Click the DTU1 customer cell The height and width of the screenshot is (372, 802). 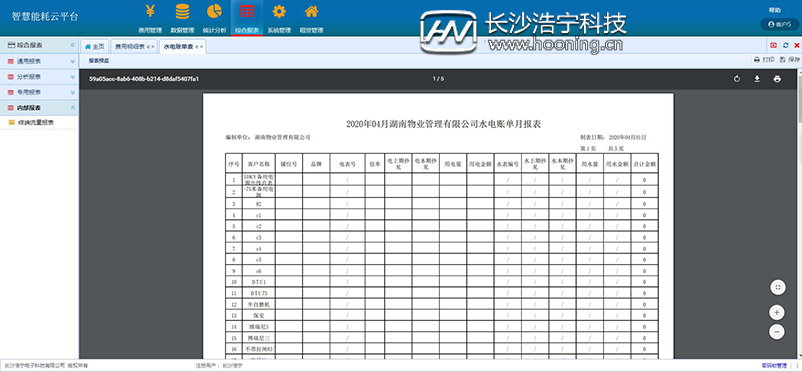click(258, 282)
